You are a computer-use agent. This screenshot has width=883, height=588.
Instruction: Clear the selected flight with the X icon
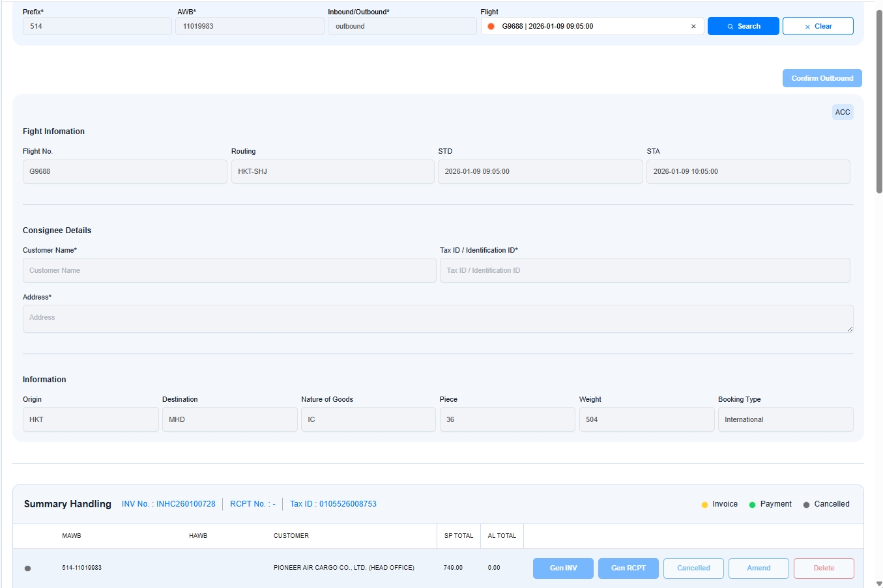(x=693, y=27)
